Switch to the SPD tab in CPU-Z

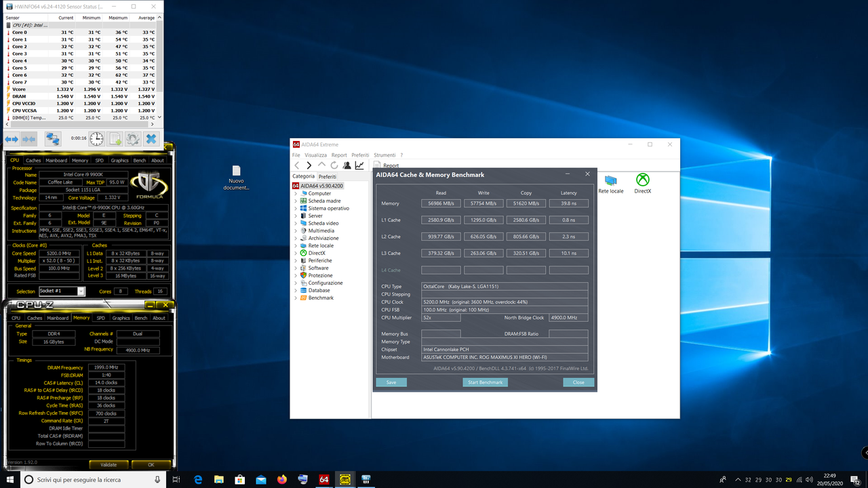click(x=100, y=317)
